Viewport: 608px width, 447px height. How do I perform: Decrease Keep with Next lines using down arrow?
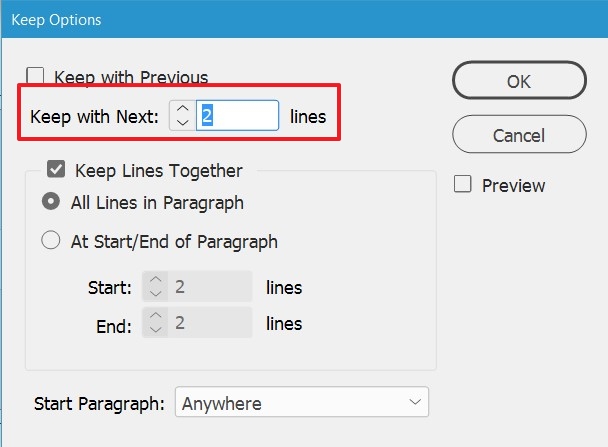coord(181,123)
